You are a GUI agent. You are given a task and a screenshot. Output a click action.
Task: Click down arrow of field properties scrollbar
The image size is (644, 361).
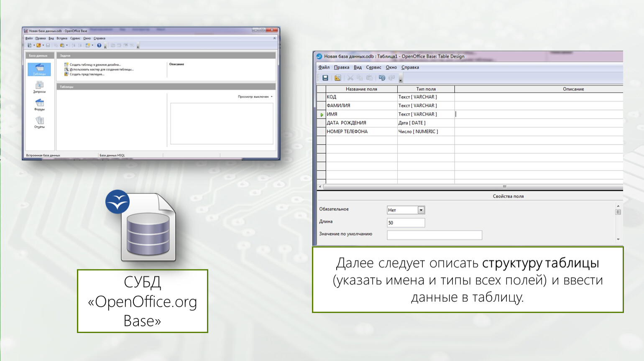coord(618,239)
